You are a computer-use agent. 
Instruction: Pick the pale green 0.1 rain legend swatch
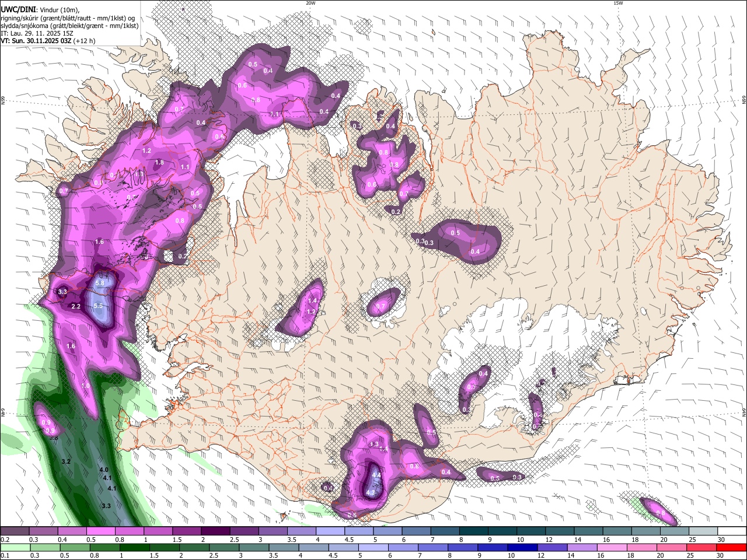click(15, 548)
